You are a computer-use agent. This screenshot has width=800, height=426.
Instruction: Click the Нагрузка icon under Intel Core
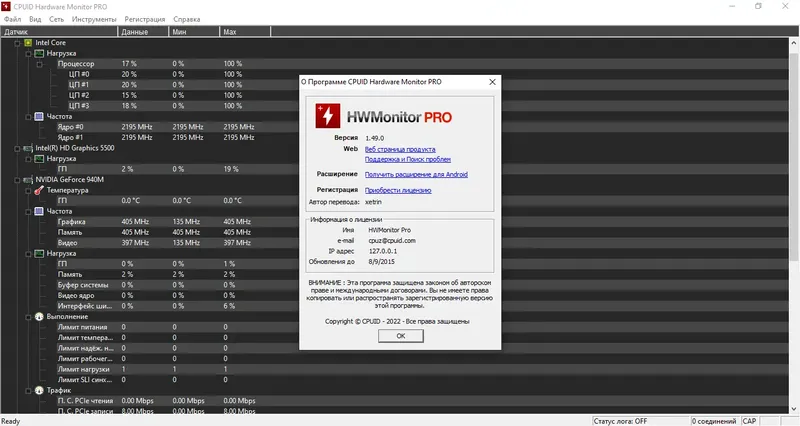point(39,53)
